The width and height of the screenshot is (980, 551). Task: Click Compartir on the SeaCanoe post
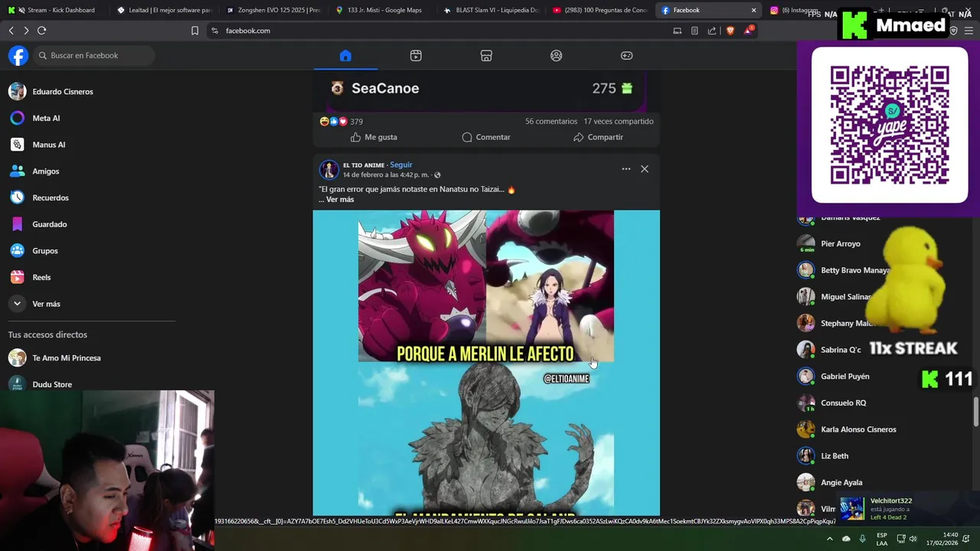598,137
